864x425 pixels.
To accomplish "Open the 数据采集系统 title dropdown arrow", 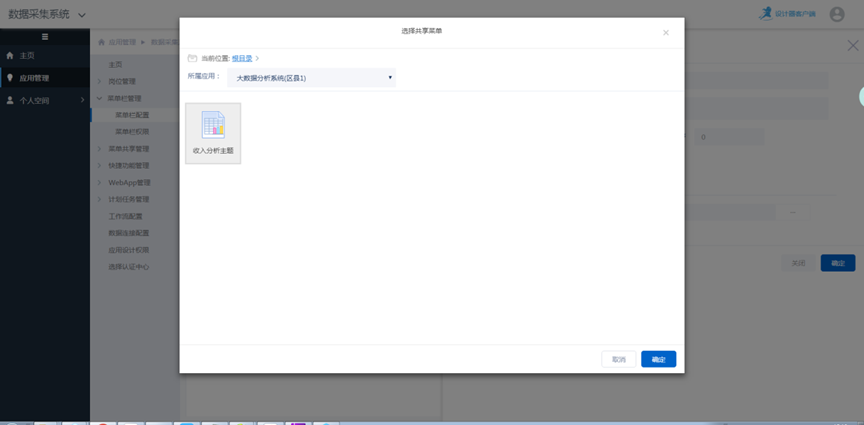I will point(82,15).
